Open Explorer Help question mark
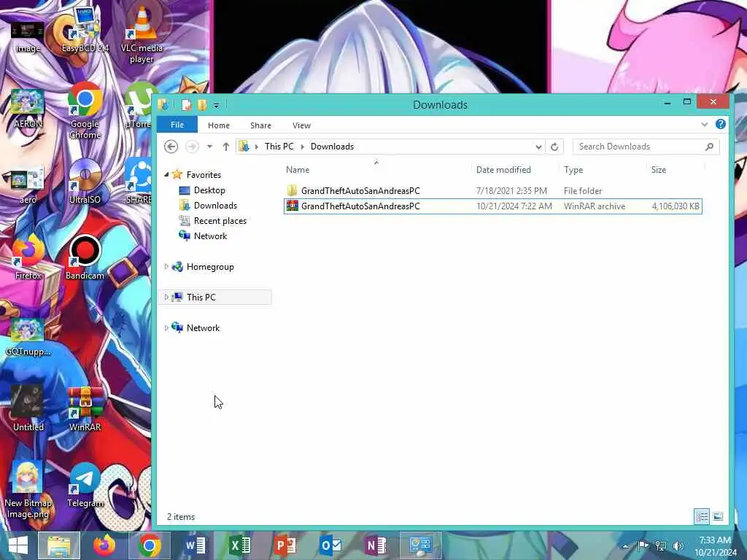This screenshot has height=560, width=747. pyautogui.click(x=720, y=124)
